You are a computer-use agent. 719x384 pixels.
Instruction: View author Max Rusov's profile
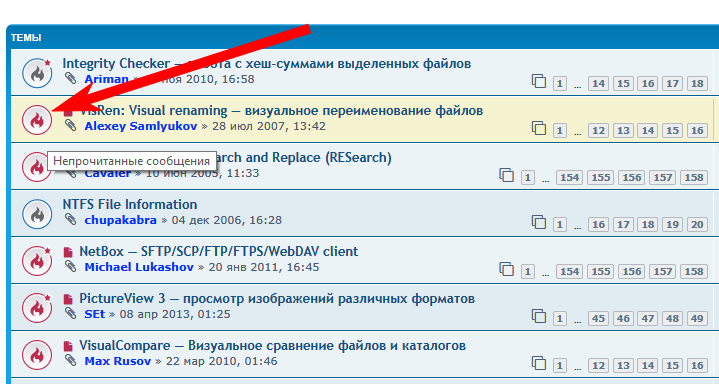point(118,361)
